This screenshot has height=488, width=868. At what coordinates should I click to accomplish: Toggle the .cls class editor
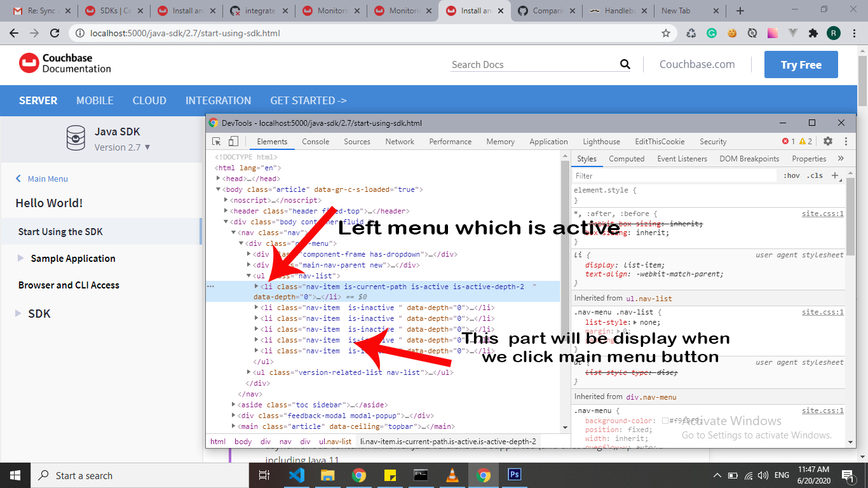coord(815,176)
